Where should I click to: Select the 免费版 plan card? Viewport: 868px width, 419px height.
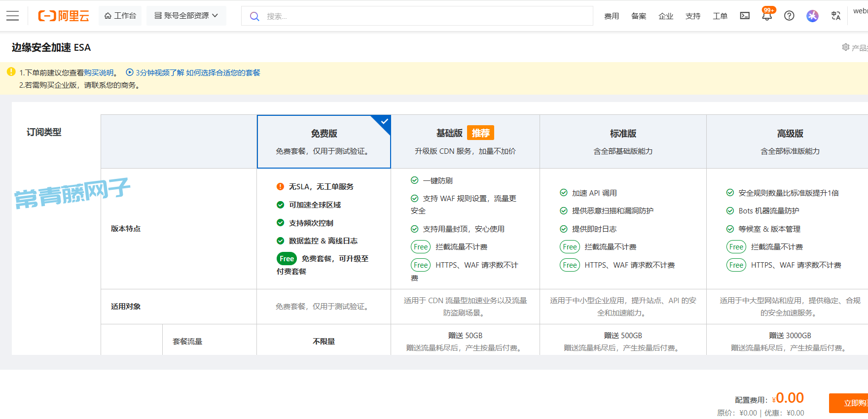pyautogui.click(x=324, y=142)
